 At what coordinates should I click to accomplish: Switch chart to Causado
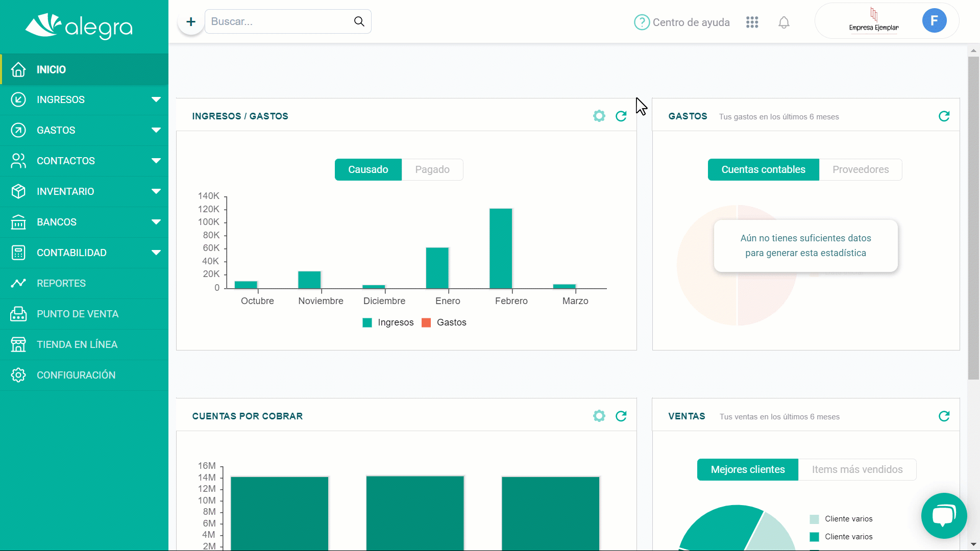(x=368, y=169)
